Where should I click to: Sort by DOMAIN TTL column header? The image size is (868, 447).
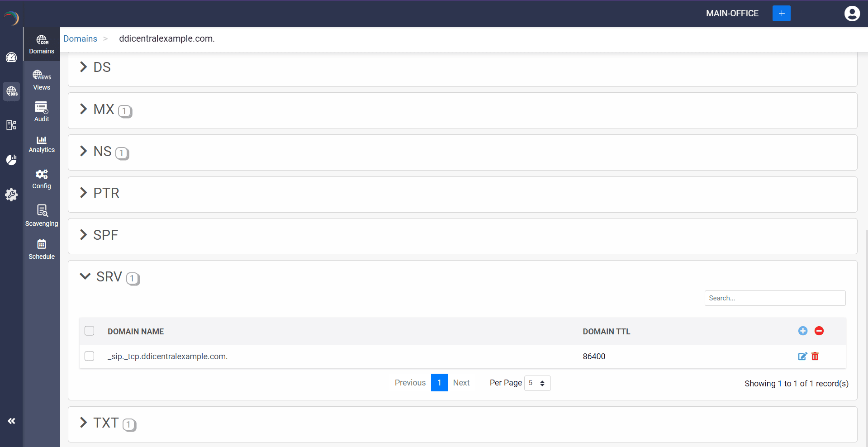pyautogui.click(x=607, y=332)
